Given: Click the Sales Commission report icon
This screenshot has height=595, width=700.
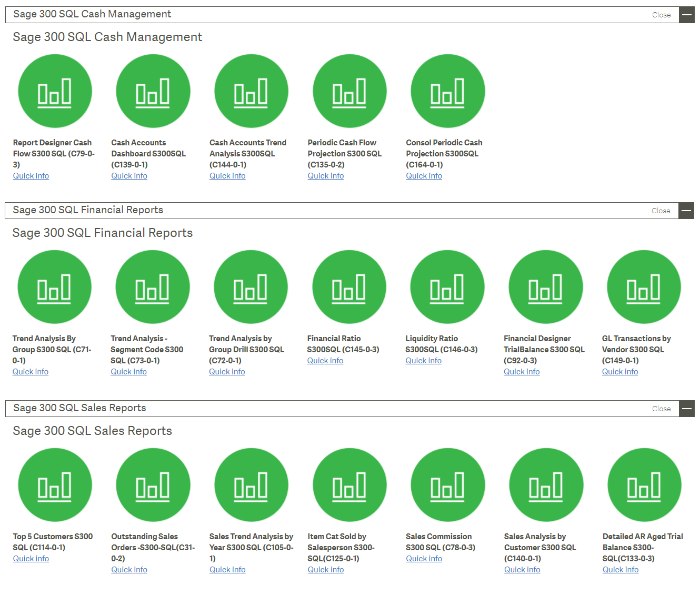Looking at the screenshot, I should click(448, 485).
